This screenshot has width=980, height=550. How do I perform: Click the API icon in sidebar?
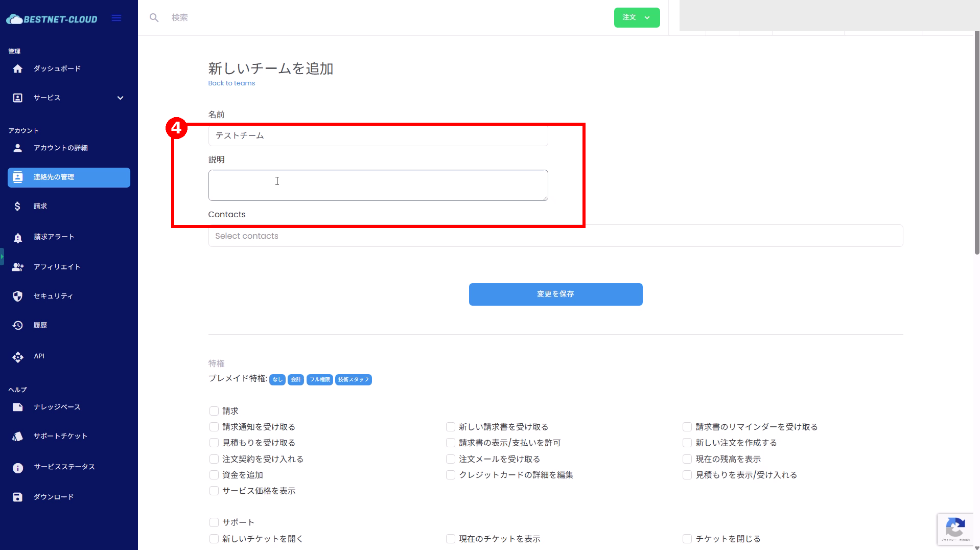pos(17,357)
